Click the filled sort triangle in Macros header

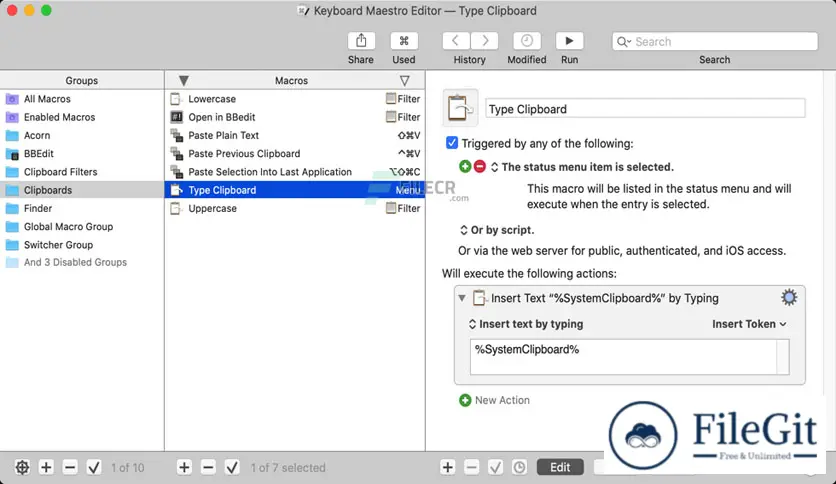tap(184, 80)
